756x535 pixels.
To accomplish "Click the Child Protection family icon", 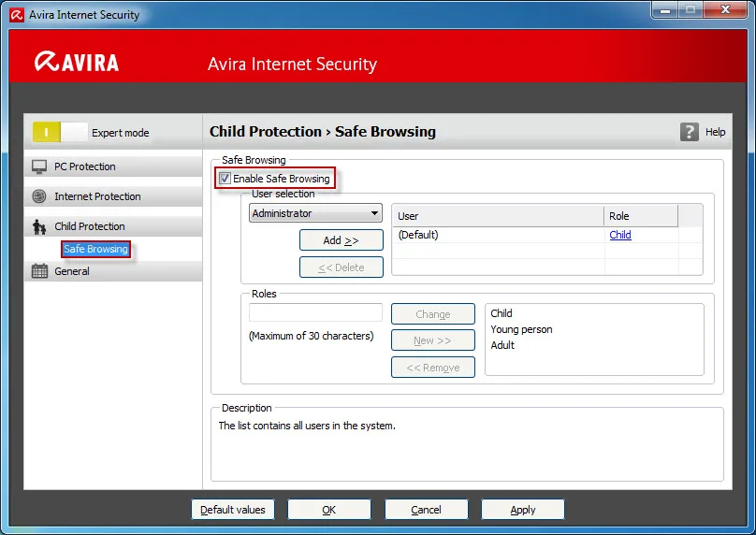I will coord(39,226).
